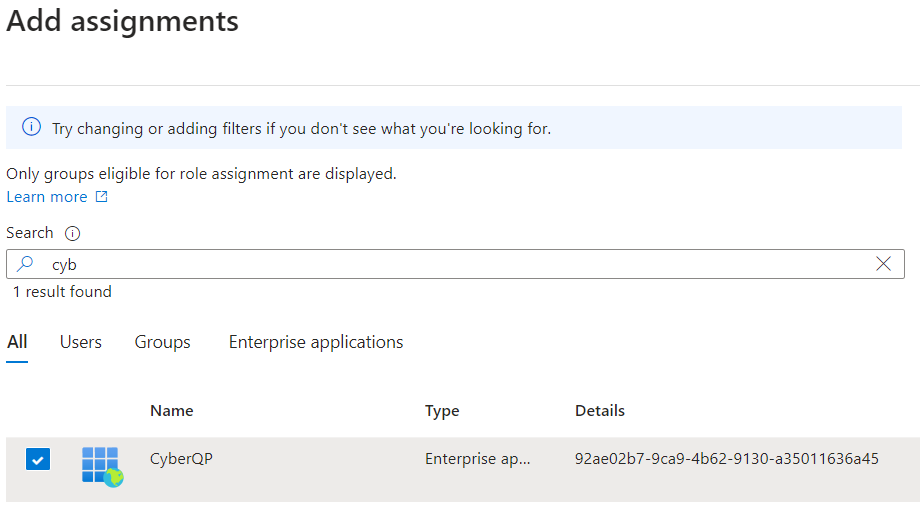This screenshot has width=920, height=505.
Task: Click the magnifier icon in search box
Action: tap(25, 264)
